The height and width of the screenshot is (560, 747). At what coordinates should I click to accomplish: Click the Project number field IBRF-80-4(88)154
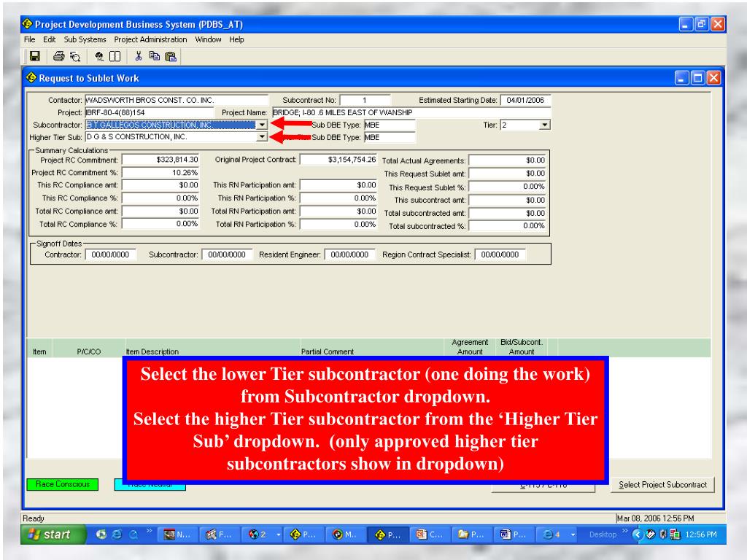coord(150,112)
